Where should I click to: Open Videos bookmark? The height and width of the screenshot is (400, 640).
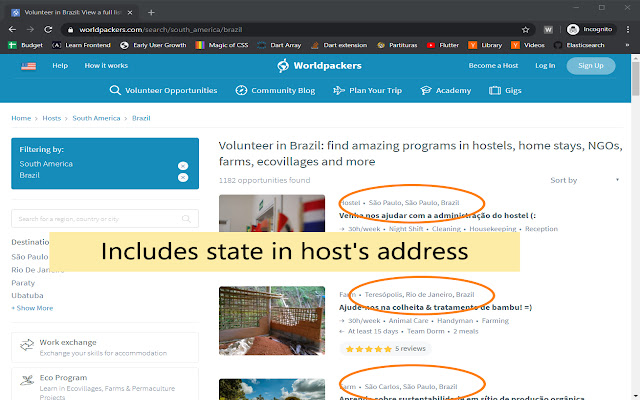(528, 45)
